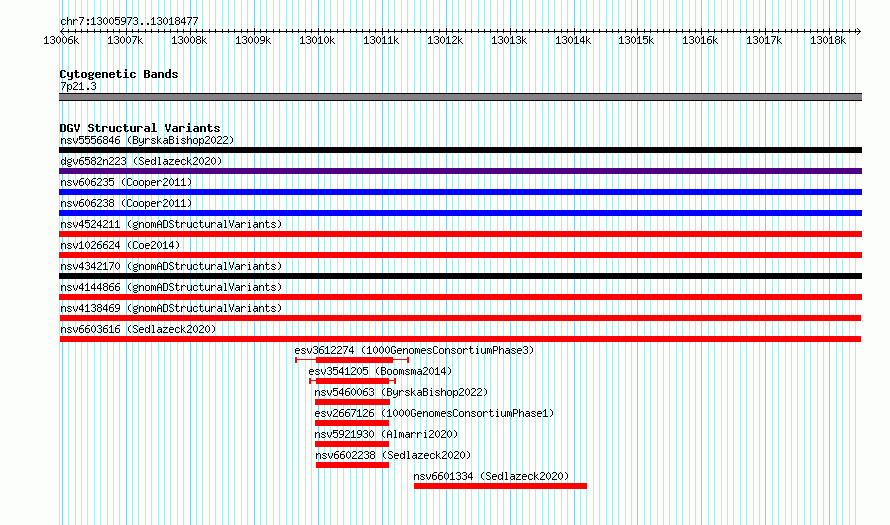
Task: Open the nsv6603616 (Sedlazeck2020) label
Action: pyautogui.click(x=138, y=329)
